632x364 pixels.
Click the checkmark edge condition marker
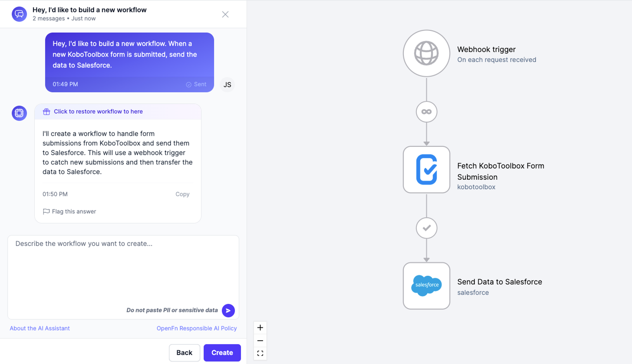tap(426, 228)
